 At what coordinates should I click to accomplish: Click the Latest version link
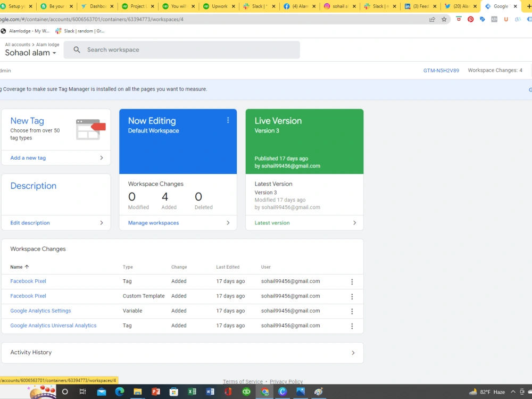tap(272, 223)
